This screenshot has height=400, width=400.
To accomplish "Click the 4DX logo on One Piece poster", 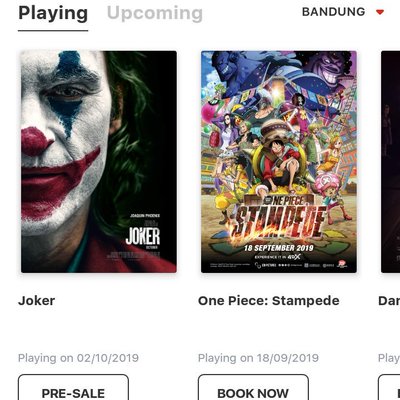I will (x=294, y=257).
